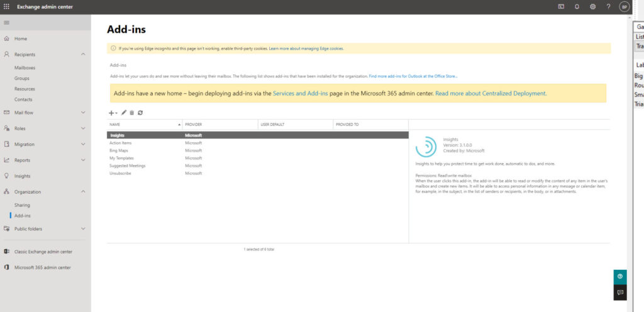Click the info icon in yellow banner

(113, 48)
